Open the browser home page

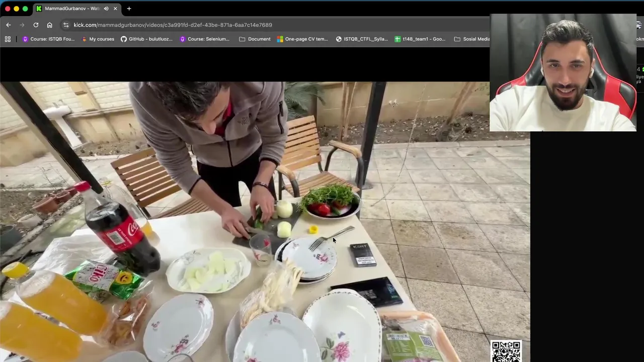tap(49, 25)
